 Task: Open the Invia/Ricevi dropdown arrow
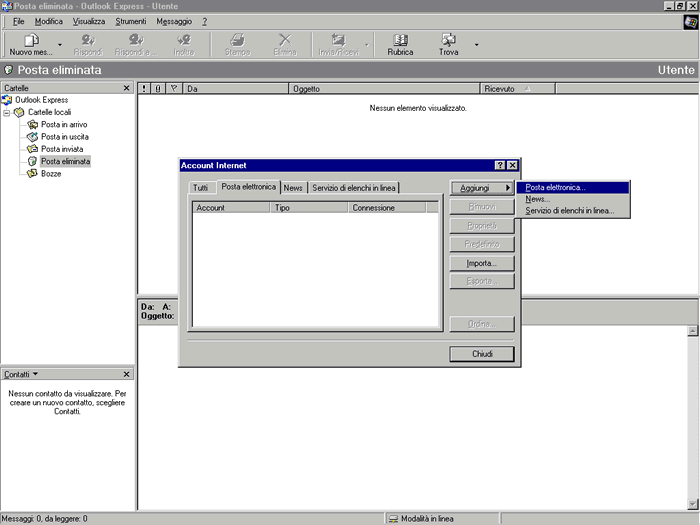click(x=367, y=45)
